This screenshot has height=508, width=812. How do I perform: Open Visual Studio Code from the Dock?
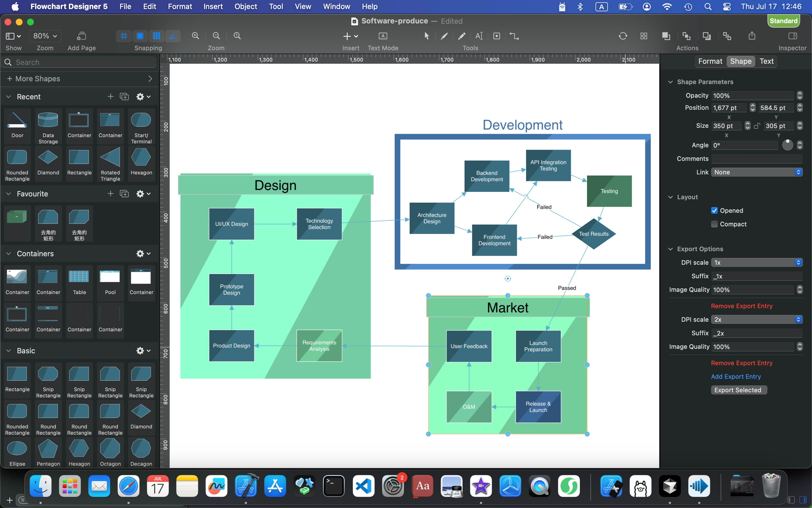(363, 486)
